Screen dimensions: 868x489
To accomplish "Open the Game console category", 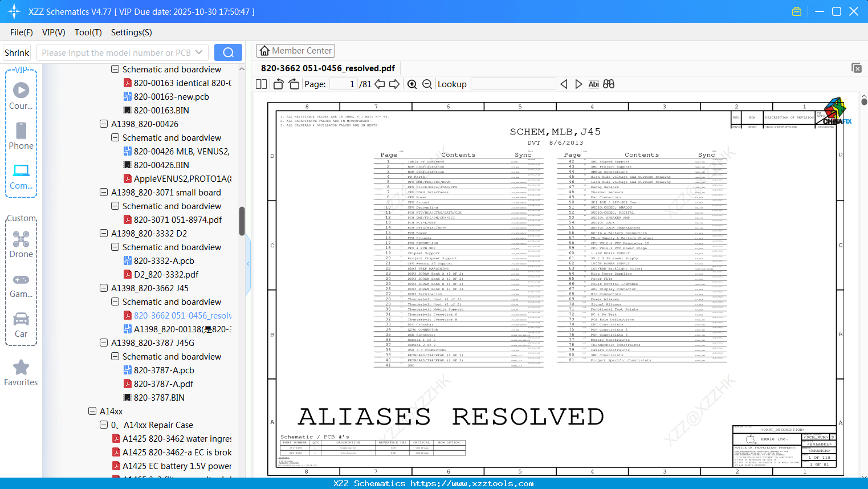I will click(21, 285).
